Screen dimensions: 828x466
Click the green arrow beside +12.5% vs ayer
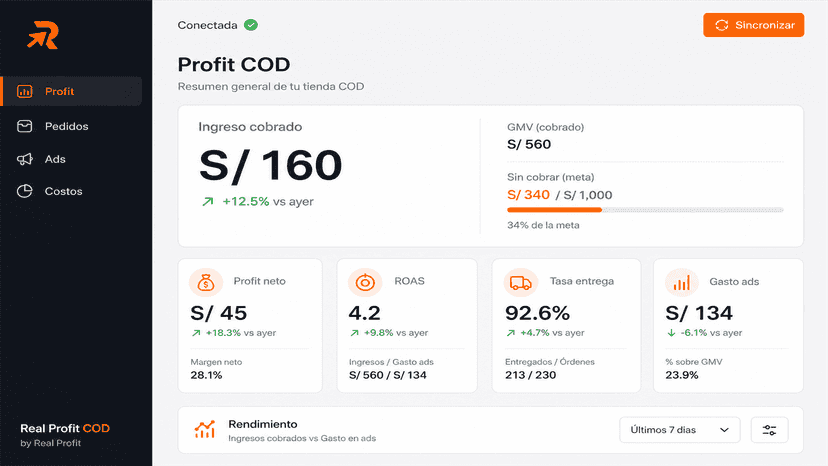coord(208,201)
